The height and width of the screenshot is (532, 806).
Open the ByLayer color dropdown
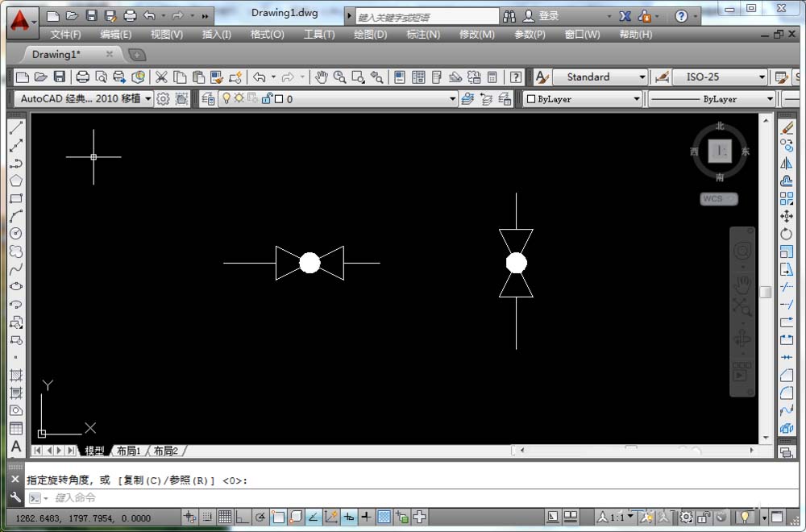pos(637,98)
